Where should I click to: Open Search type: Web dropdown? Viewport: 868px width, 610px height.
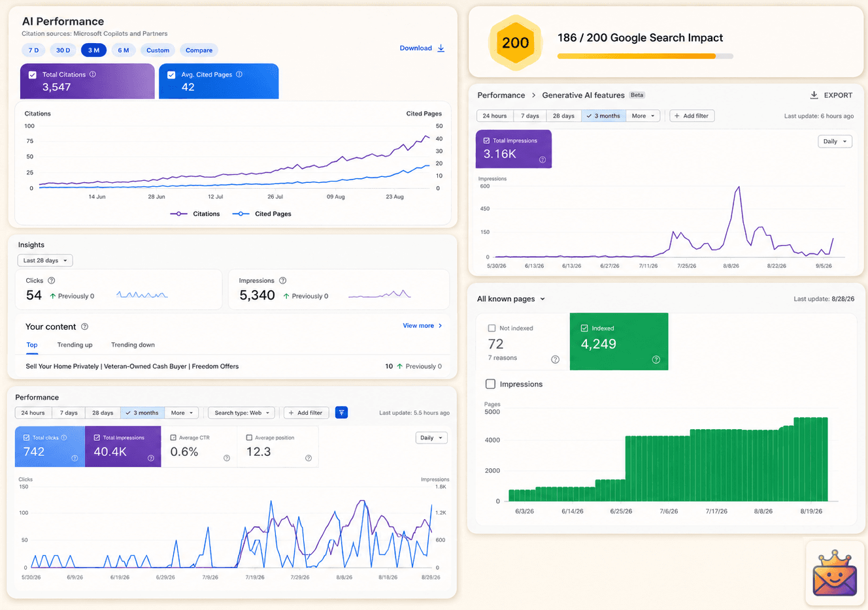click(x=241, y=413)
